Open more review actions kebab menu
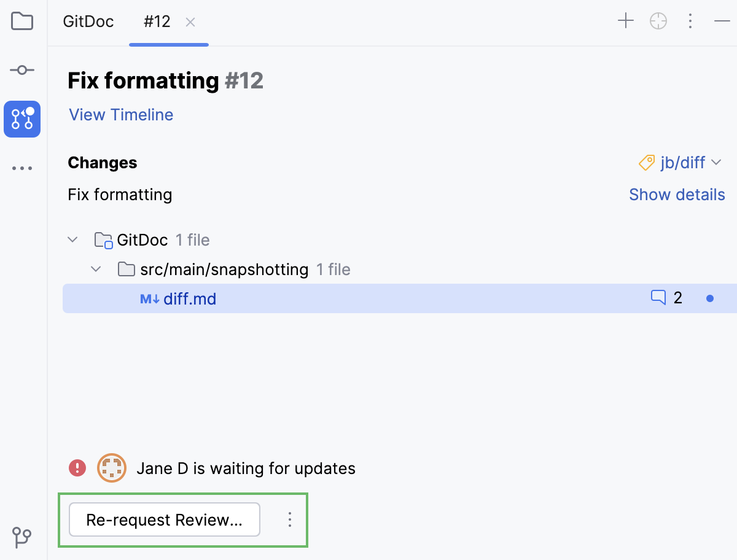 click(x=290, y=520)
